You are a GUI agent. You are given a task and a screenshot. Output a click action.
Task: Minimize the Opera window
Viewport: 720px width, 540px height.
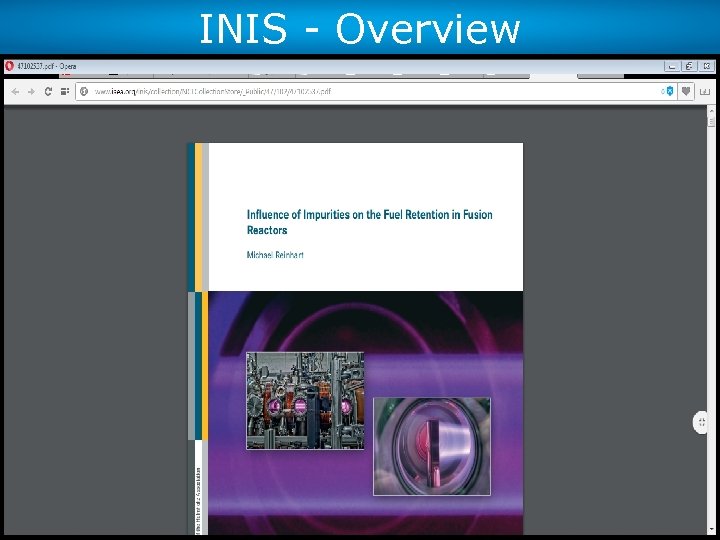[672, 66]
